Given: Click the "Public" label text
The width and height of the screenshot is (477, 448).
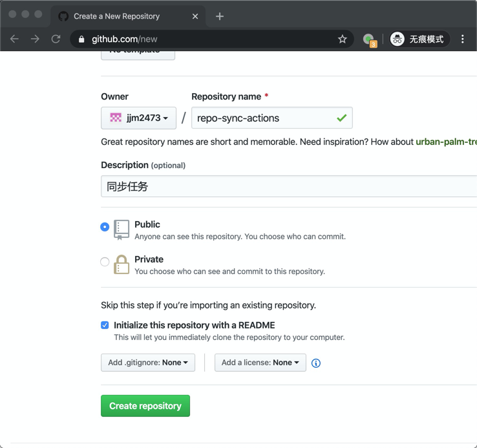Looking at the screenshot, I should point(147,224).
